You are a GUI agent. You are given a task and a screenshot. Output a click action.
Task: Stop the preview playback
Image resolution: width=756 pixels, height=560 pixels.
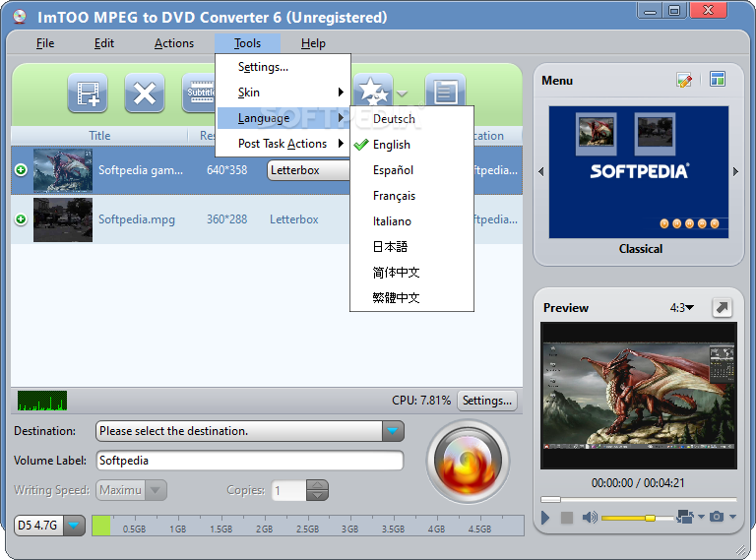(567, 518)
